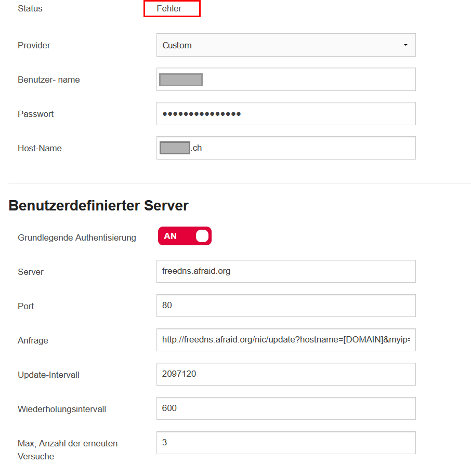Click the Port field containing 80
Viewport: 471px width, 476px height.
coord(285,306)
